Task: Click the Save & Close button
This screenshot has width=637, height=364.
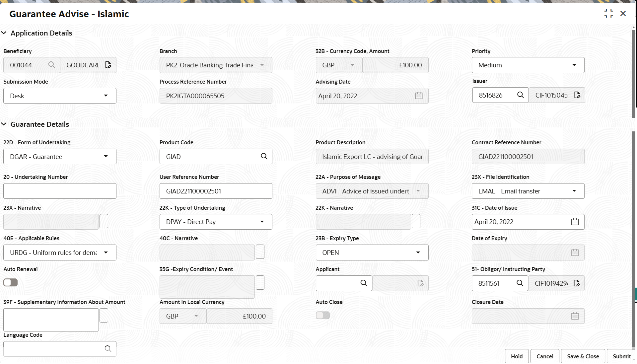Action: pyautogui.click(x=583, y=356)
